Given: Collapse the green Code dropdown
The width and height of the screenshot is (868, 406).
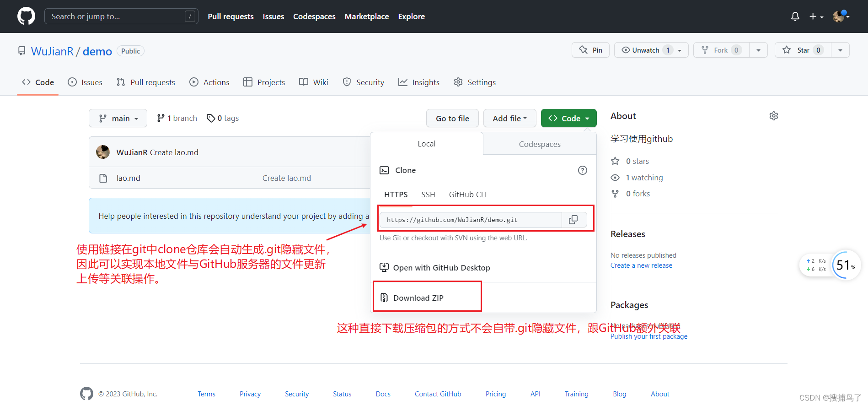Looking at the screenshot, I should 568,118.
